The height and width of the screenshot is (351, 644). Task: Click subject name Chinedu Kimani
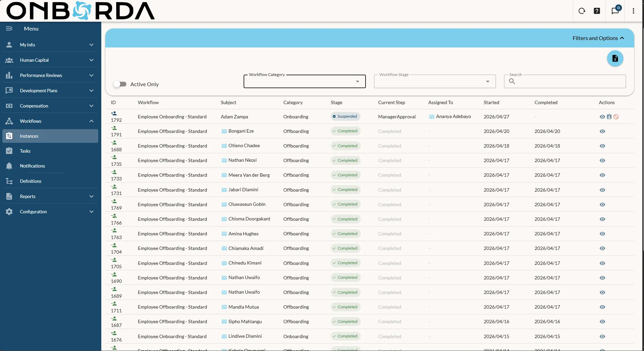tap(245, 263)
